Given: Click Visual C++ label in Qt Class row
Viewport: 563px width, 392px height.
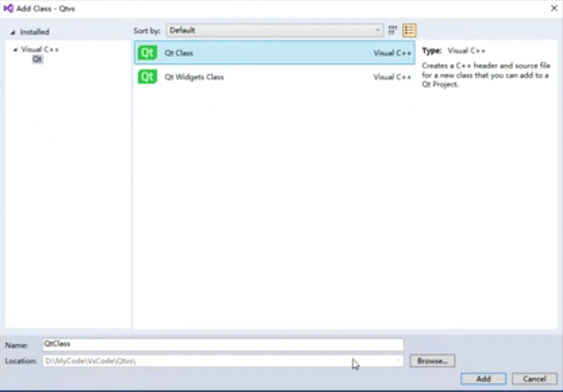Looking at the screenshot, I should click(392, 53).
